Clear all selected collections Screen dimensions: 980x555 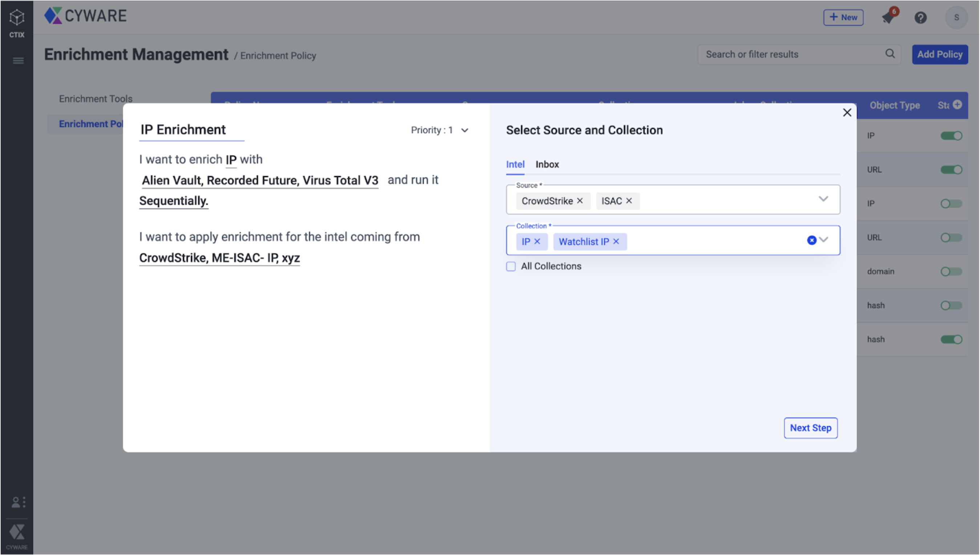point(811,240)
